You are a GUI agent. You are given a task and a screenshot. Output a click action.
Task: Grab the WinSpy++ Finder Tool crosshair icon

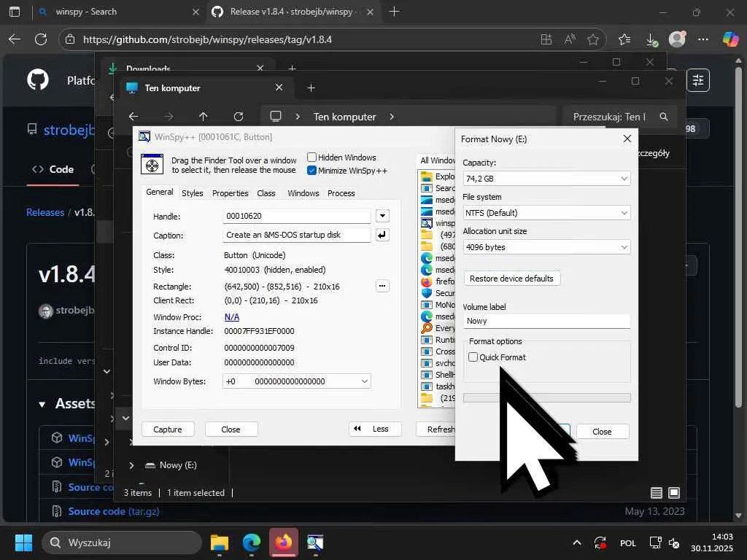pos(152,165)
